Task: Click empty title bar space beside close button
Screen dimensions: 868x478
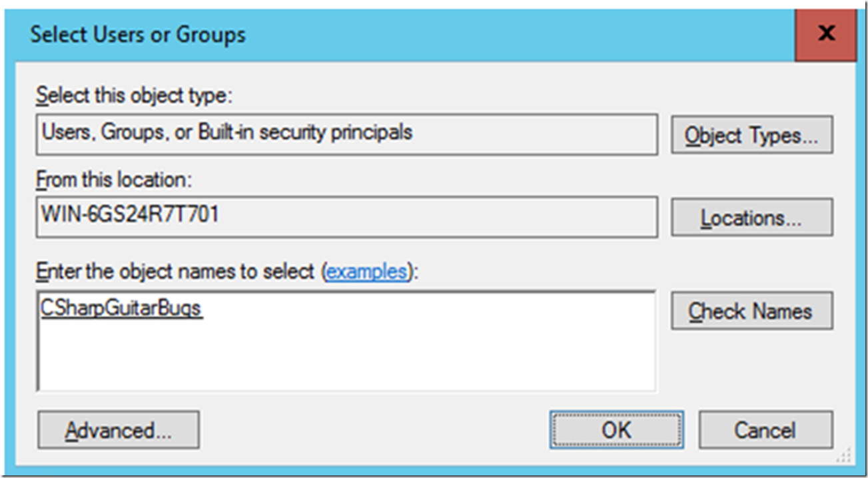Action: (520, 35)
